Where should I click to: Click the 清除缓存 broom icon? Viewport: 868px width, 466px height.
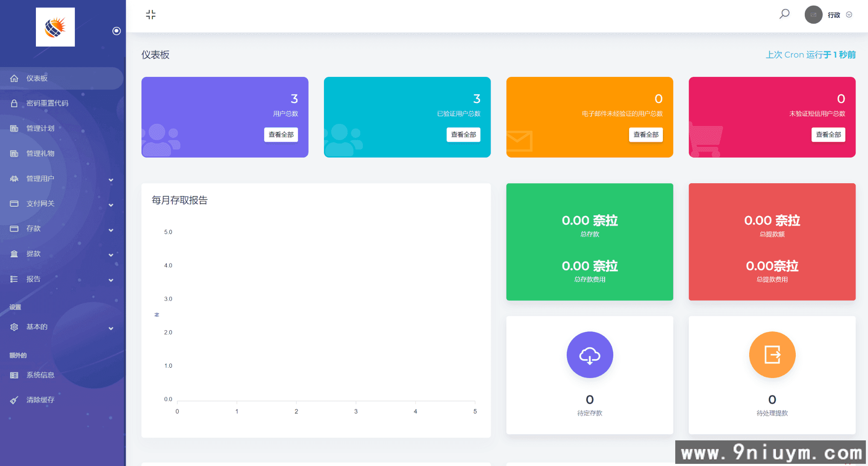pos(14,400)
